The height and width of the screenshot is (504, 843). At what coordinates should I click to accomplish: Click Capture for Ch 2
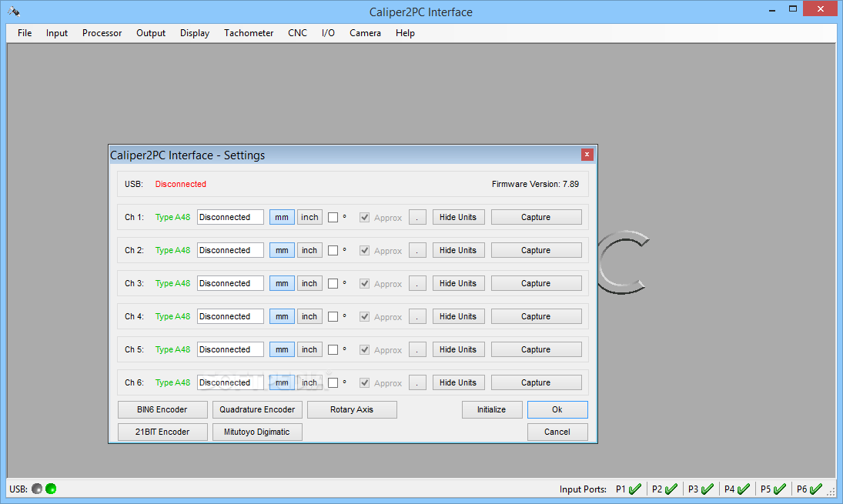pos(536,250)
